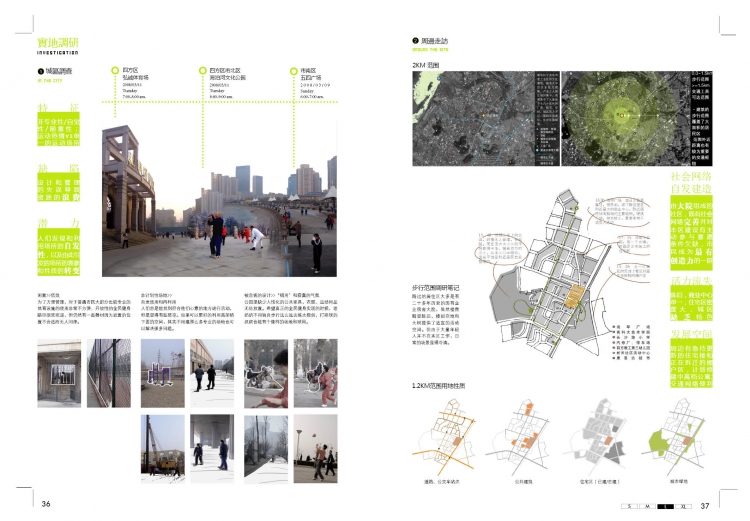Open the photo of purple outdoor fitness equipment

click(x=163, y=374)
